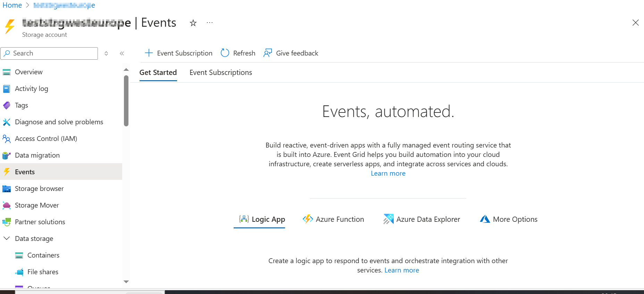Click the Logic App icon
The width and height of the screenshot is (644, 294).
(244, 219)
